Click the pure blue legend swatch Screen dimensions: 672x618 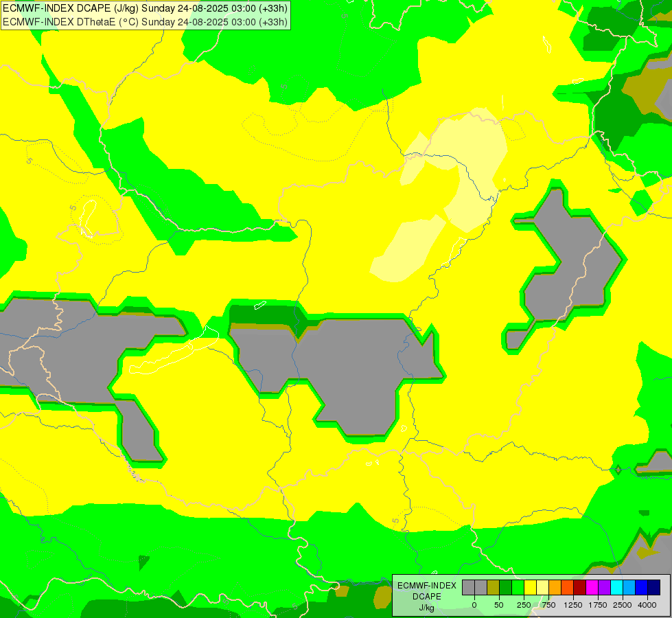click(642, 587)
